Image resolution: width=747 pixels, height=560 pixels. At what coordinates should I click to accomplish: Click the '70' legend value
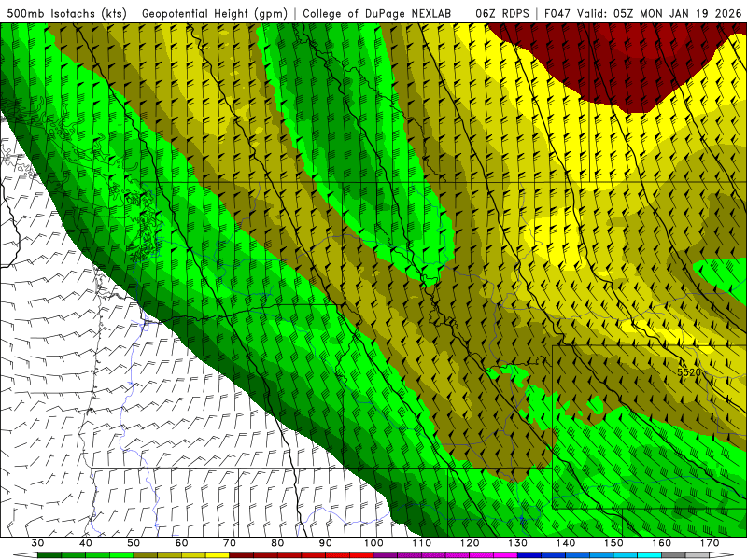click(230, 543)
